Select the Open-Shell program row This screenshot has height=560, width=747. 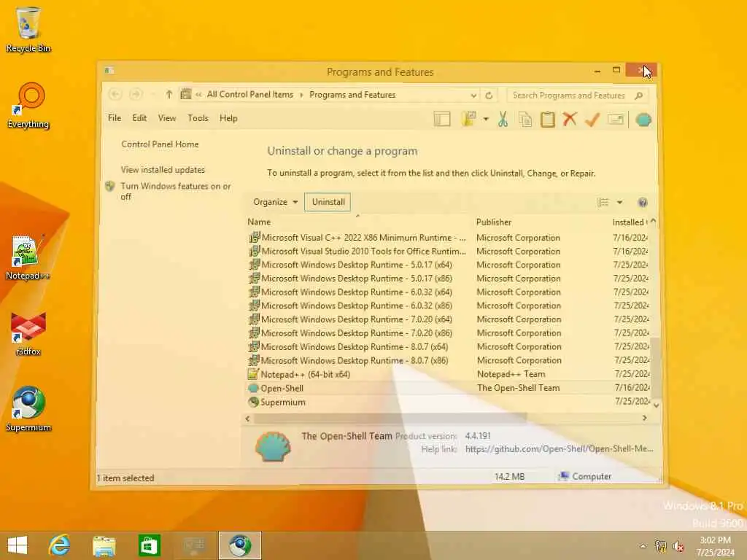[448, 388]
